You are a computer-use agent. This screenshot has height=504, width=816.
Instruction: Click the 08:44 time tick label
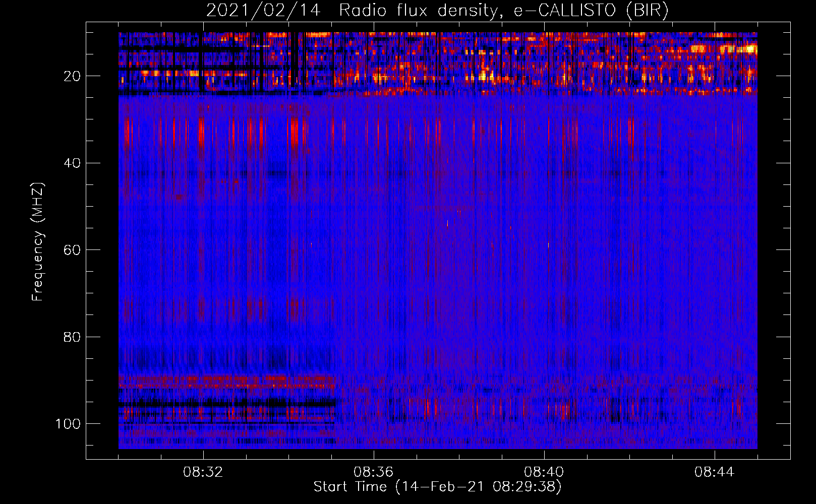click(x=714, y=472)
